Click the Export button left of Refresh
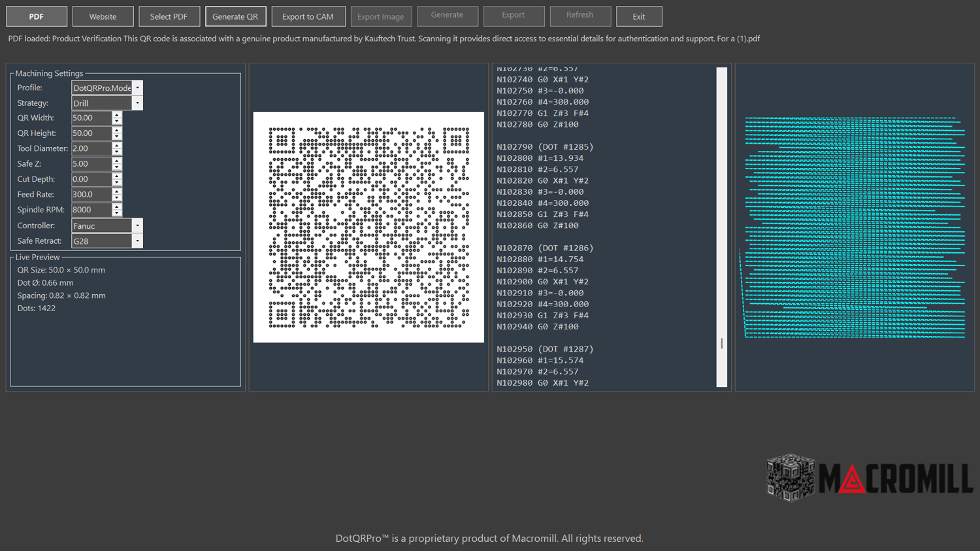This screenshot has width=980, height=551. point(514,16)
